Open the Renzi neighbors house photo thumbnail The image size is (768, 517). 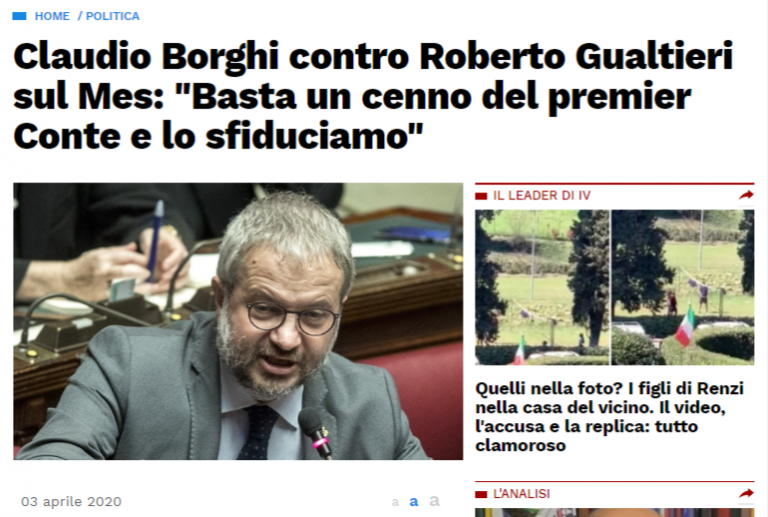[x=614, y=287]
